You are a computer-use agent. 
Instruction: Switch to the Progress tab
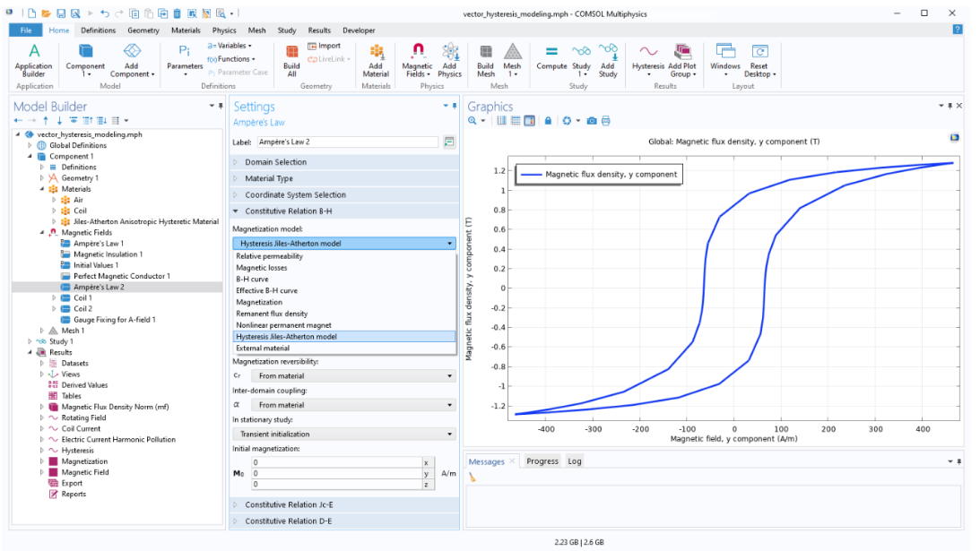(x=542, y=461)
